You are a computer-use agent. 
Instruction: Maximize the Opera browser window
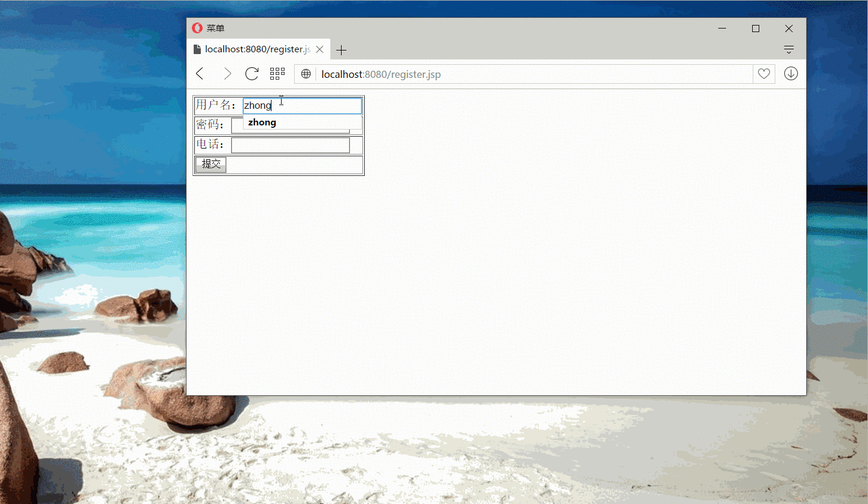(x=756, y=28)
